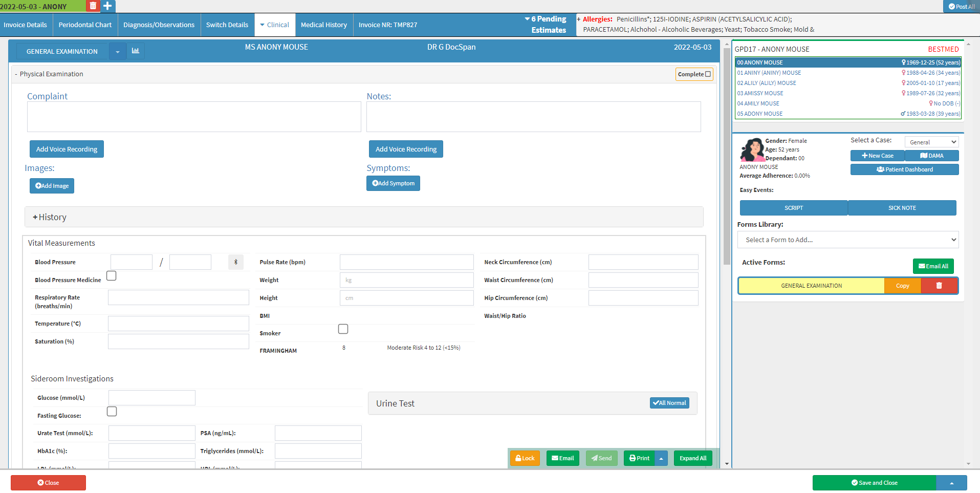Delete the General Examination active form
The height and width of the screenshot is (493, 980).
[x=939, y=286]
